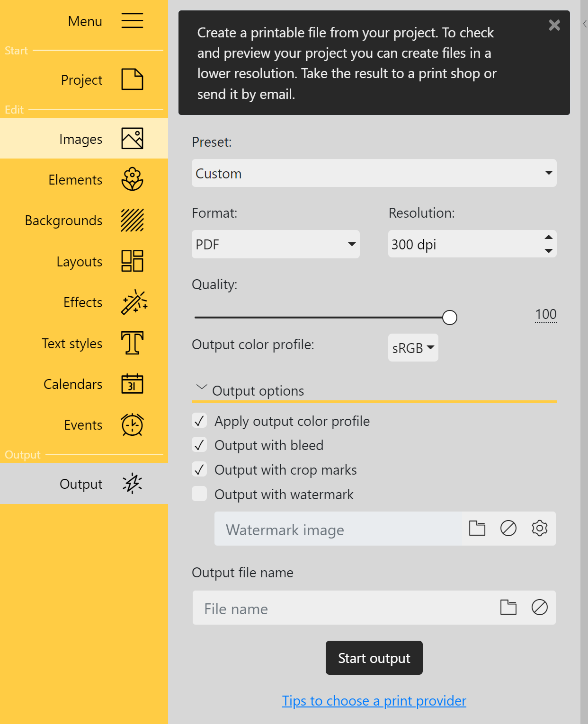
Task: Disable Output with crop marks
Action: (199, 469)
